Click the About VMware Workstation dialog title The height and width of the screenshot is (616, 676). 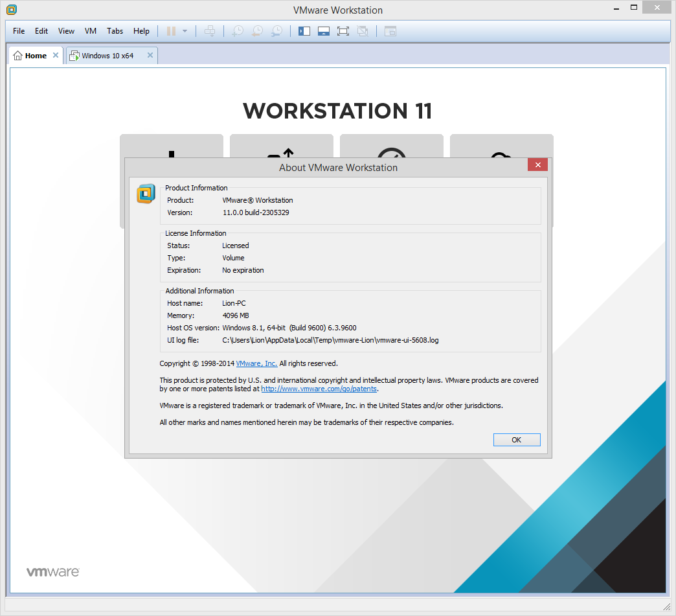338,168
